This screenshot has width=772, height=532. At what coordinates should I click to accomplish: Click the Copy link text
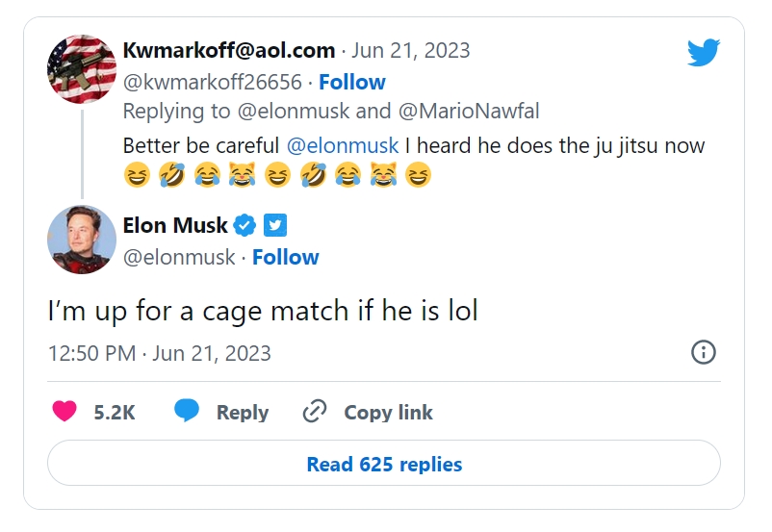[x=388, y=412]
